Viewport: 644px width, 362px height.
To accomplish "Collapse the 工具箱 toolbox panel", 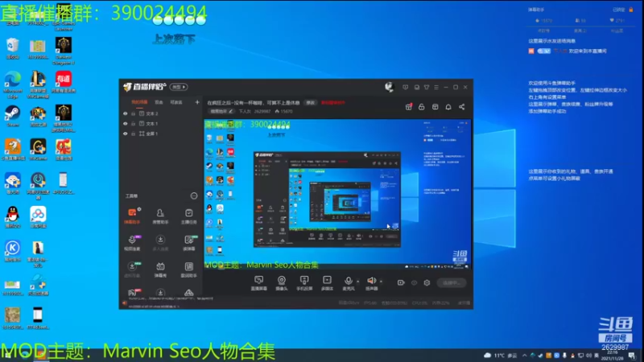I will pyautogui.click(x=194, y=195).
